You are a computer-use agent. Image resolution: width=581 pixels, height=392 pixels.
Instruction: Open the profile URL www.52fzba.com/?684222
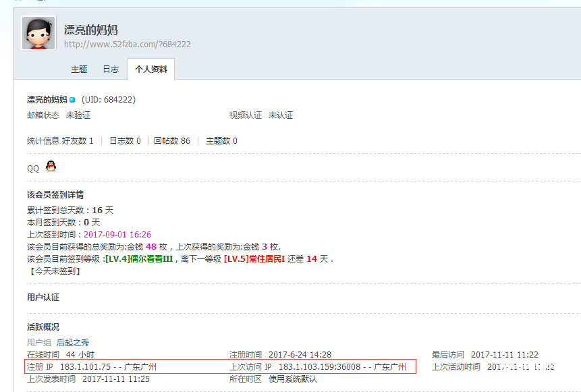[x=127, y=45]
